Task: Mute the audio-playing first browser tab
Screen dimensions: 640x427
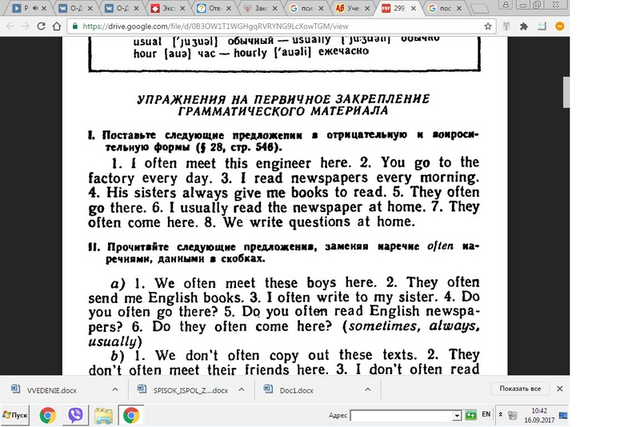Action: (36, 8)
